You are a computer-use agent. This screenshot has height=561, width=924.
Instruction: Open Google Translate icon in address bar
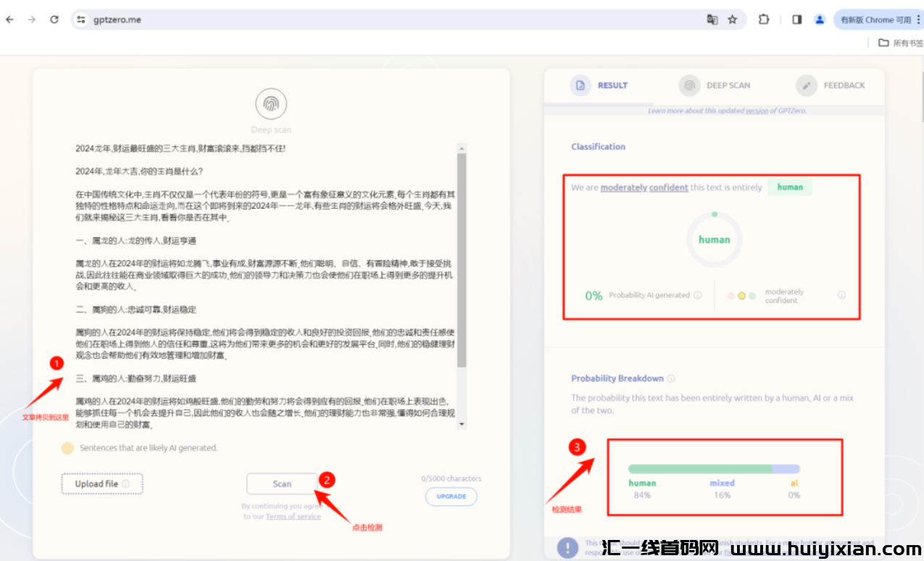[x=712, y=20]
